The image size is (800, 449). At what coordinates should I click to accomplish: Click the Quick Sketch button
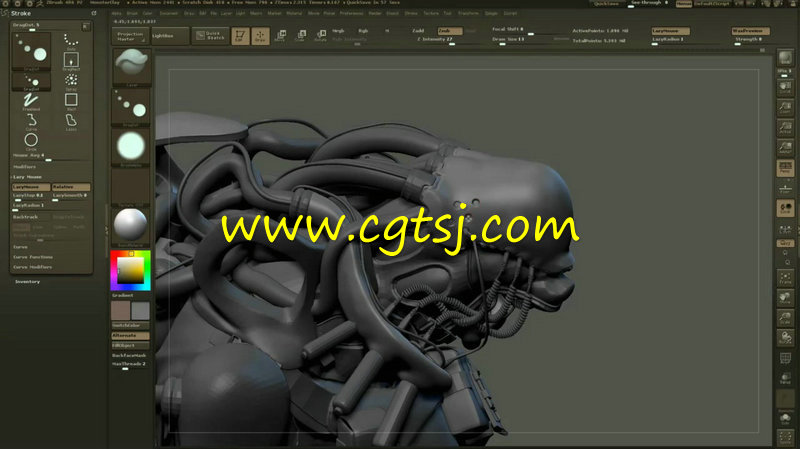[x=210, y=36]
